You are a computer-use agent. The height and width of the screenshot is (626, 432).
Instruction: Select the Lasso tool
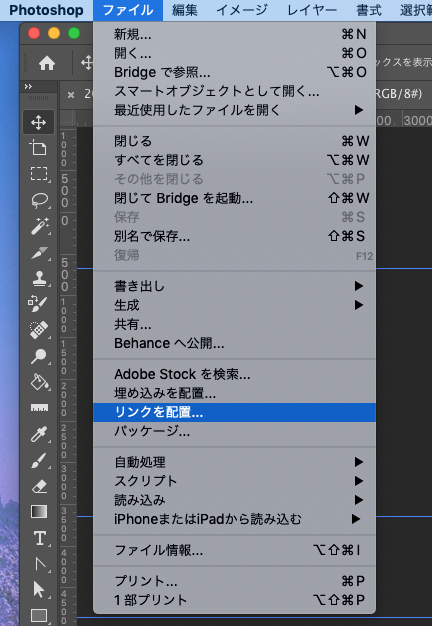39,200
